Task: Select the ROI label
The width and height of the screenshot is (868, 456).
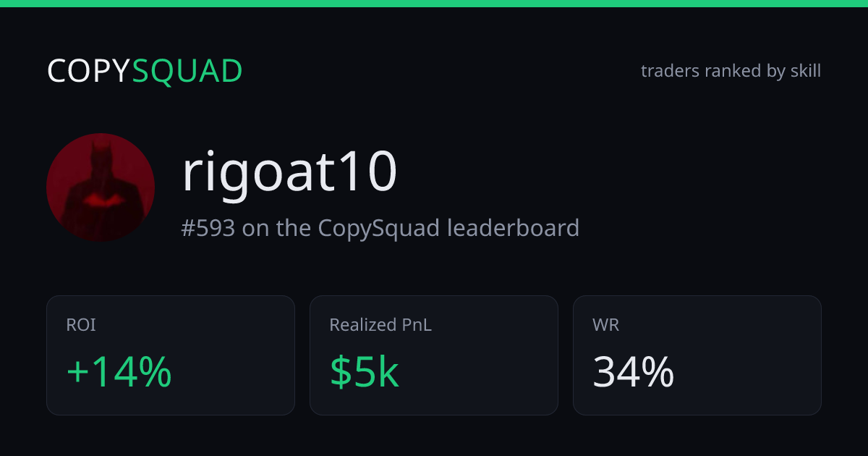Action: [x=81, y=325]
